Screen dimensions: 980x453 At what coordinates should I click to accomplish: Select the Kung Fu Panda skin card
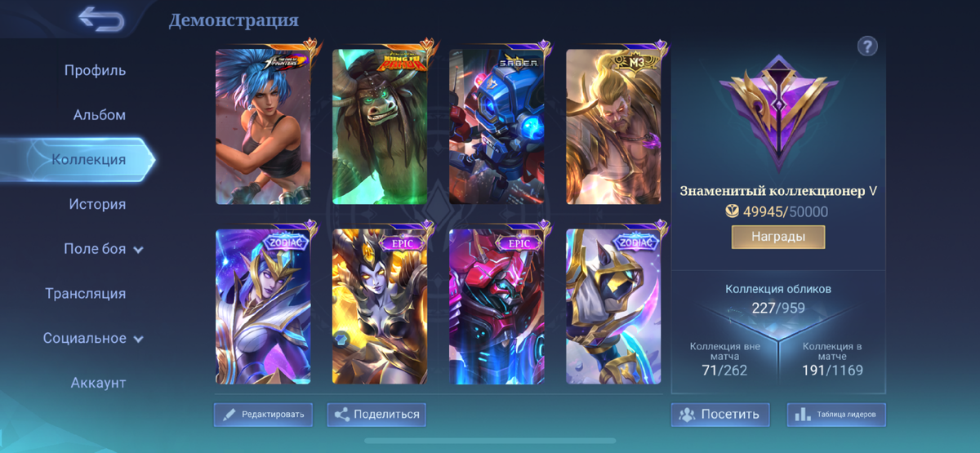(x=380, y=127)
